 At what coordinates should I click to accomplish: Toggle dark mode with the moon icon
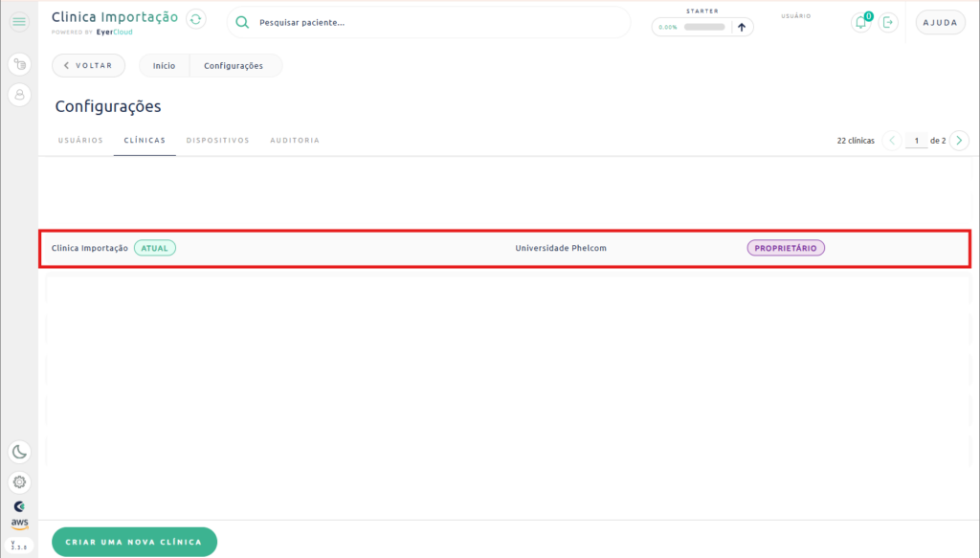pos(19,452)
